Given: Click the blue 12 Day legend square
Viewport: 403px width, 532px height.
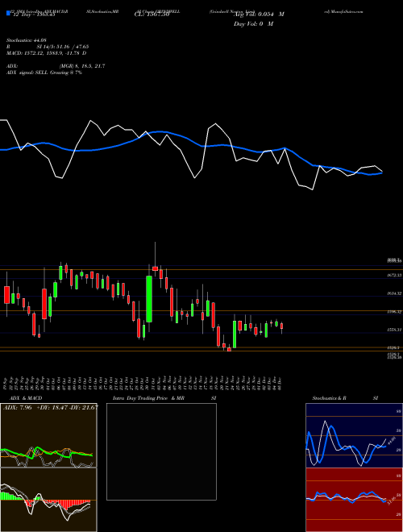Looking at the screenshot, I should [x=8, y=13].
